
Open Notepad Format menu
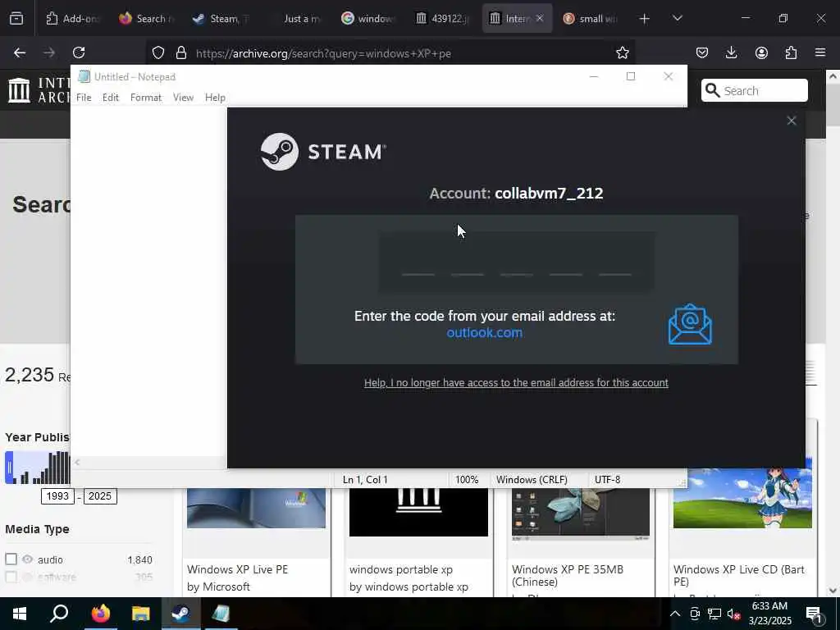pyautogui.click(x=146, y=98)
